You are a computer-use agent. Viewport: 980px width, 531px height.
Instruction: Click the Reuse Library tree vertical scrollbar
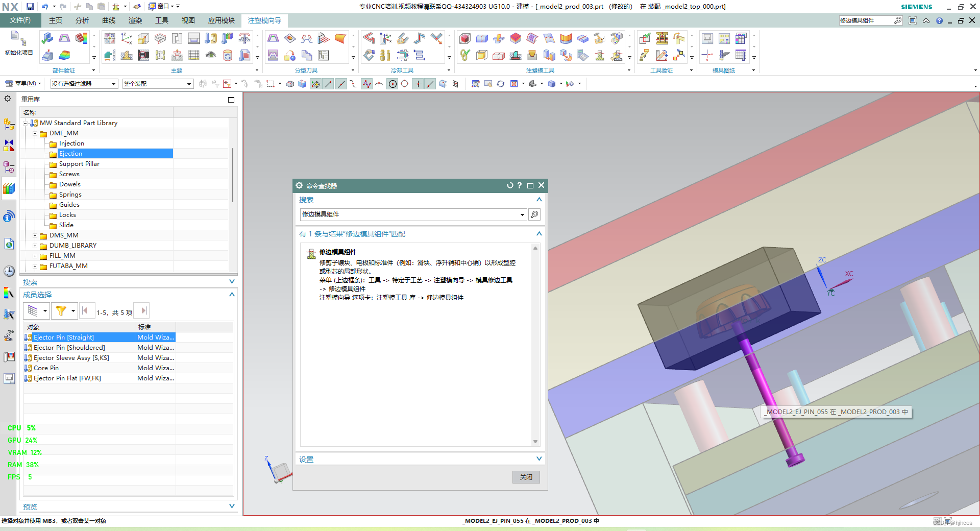click(x=233, y=175)
